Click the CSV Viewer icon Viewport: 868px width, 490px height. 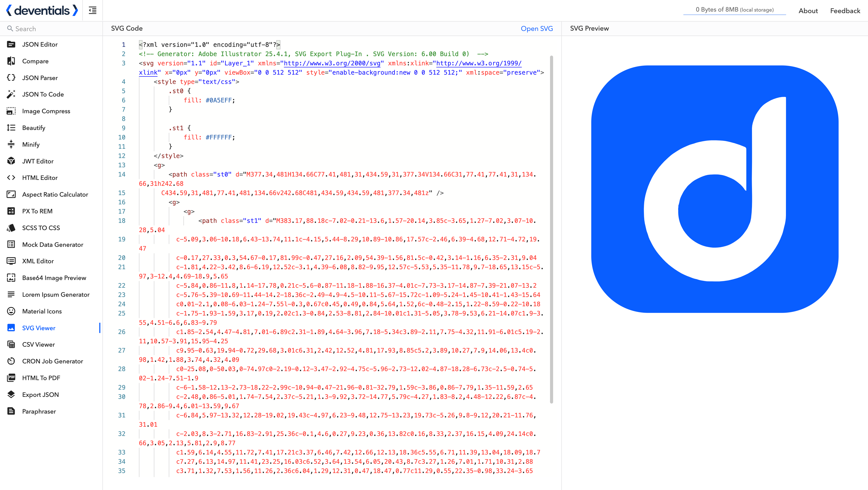click(11, 344)
